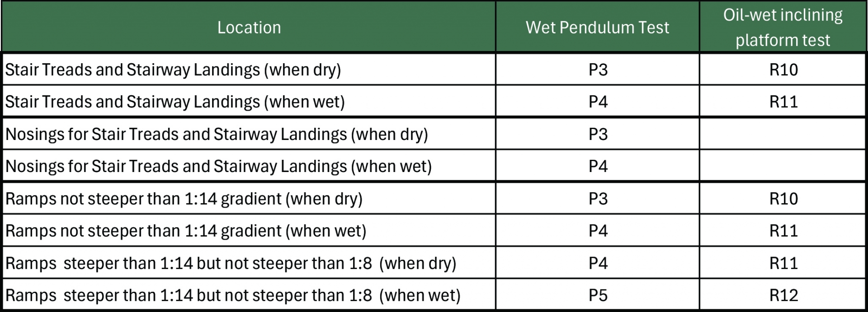Click the Stair Treads and Landings (when wet) cell
868x312 pixels.
coord(175,102)
